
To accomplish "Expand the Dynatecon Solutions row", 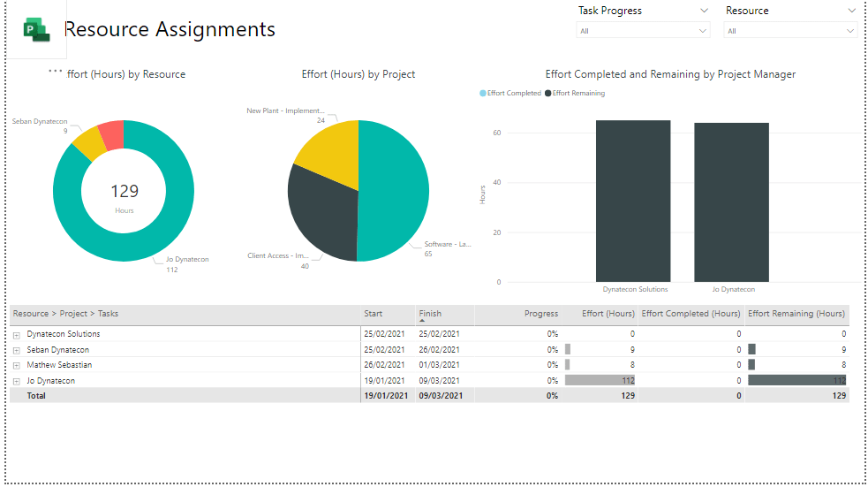I will point(17,335).
